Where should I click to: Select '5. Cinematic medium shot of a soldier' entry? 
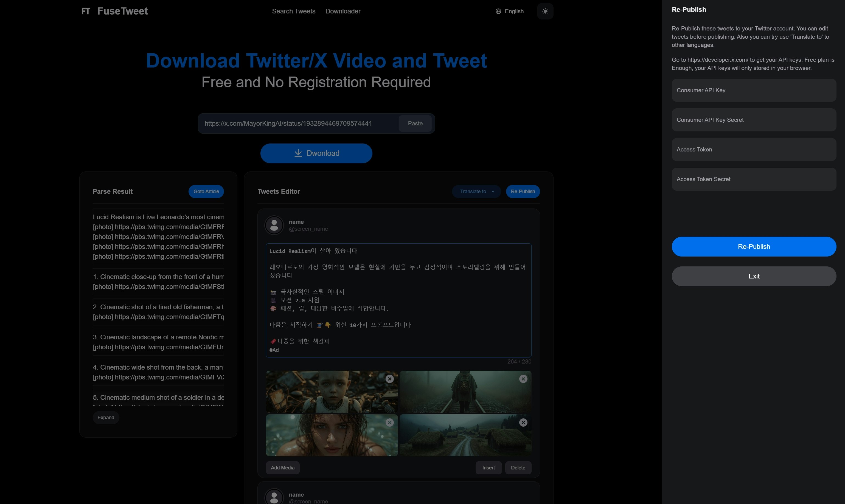point(158,397)
